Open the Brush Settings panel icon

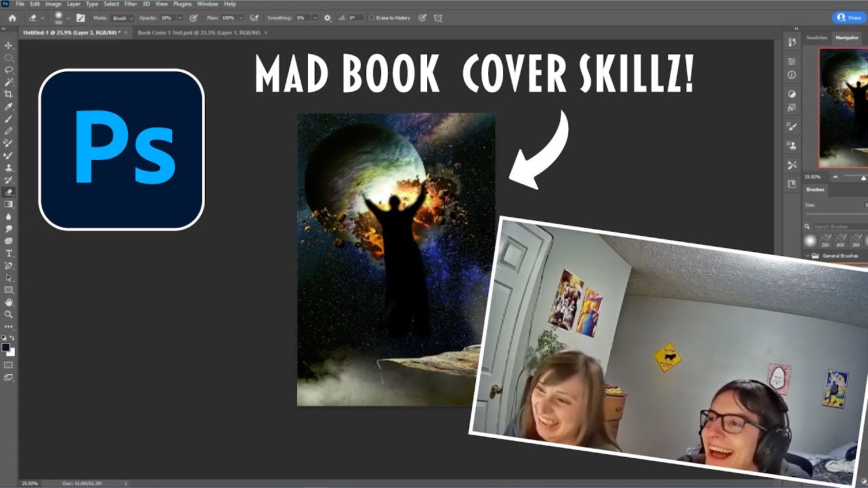click(791, 126)
